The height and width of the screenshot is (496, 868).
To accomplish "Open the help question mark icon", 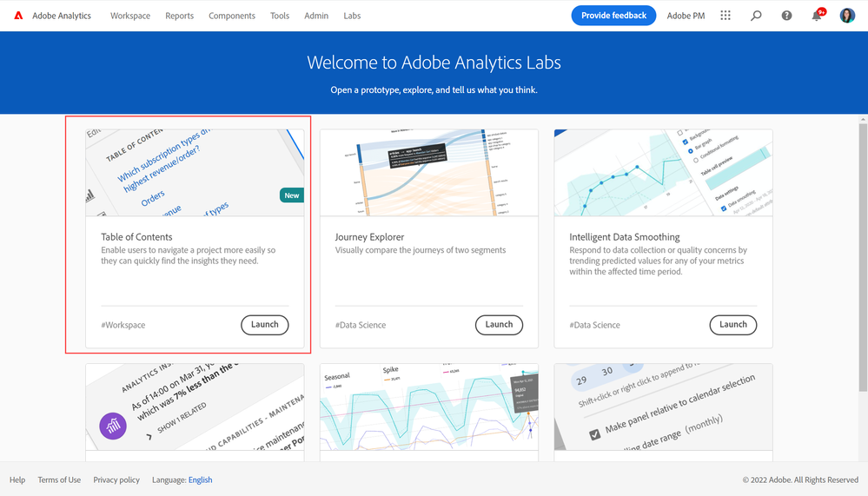I will tap(786, 16).
